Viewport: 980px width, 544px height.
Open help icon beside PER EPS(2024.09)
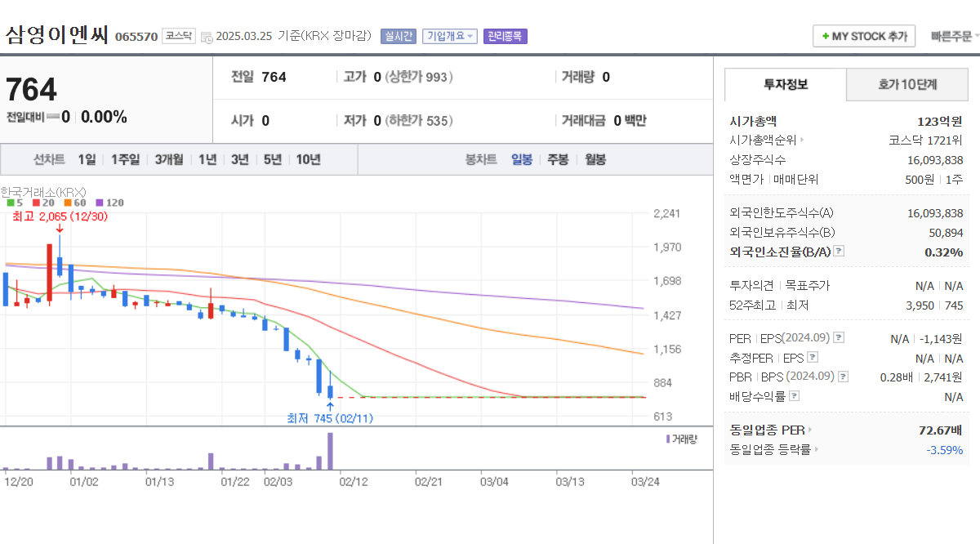(x=839, y=338)
